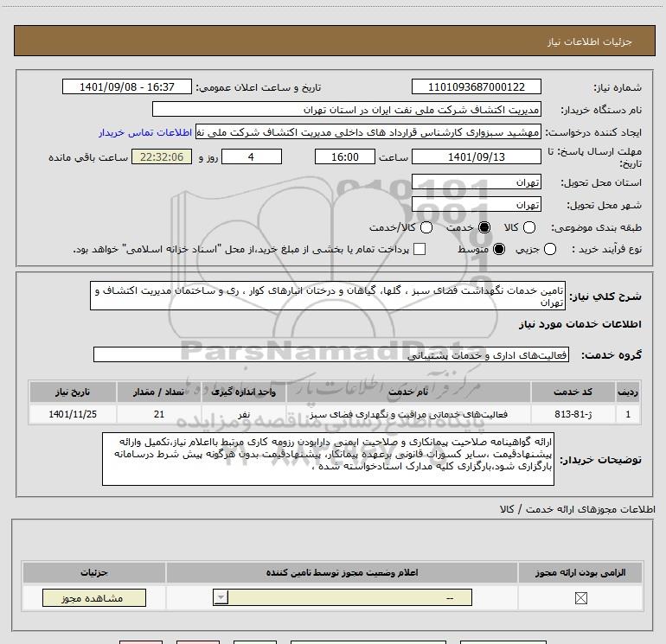Click the اعلام وضعیت مجوز header
This screenshot has height=644, width=666.
[x=342, y=572]
